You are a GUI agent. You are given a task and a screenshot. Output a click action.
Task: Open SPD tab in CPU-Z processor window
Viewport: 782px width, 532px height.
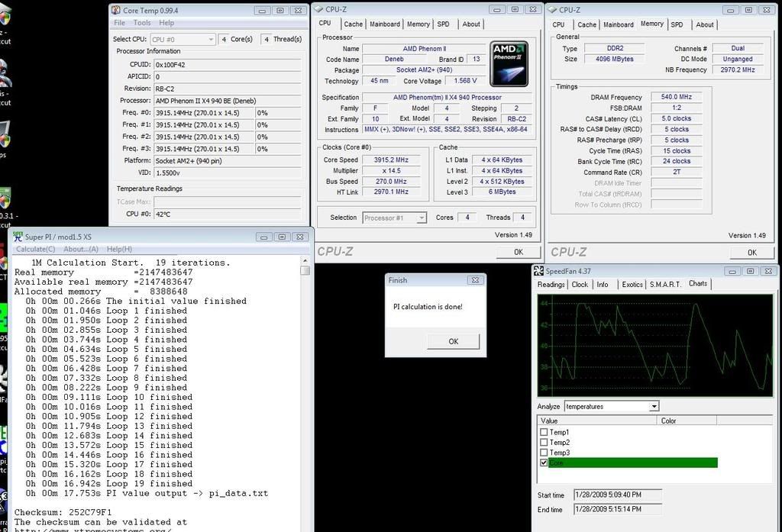click(443, 24)
